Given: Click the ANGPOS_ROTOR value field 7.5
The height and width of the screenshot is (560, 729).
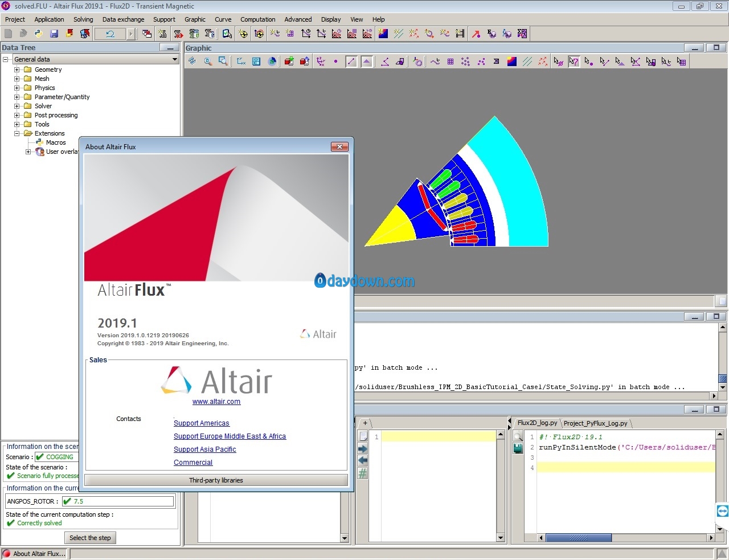Looking at the screenshot, I should point(117,501).
